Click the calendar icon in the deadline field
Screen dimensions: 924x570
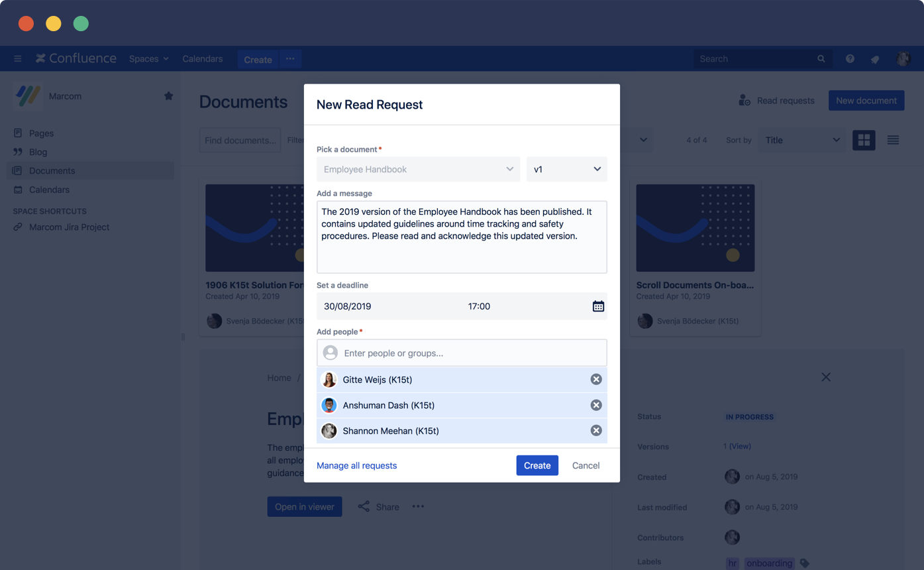tap(599, 306)
